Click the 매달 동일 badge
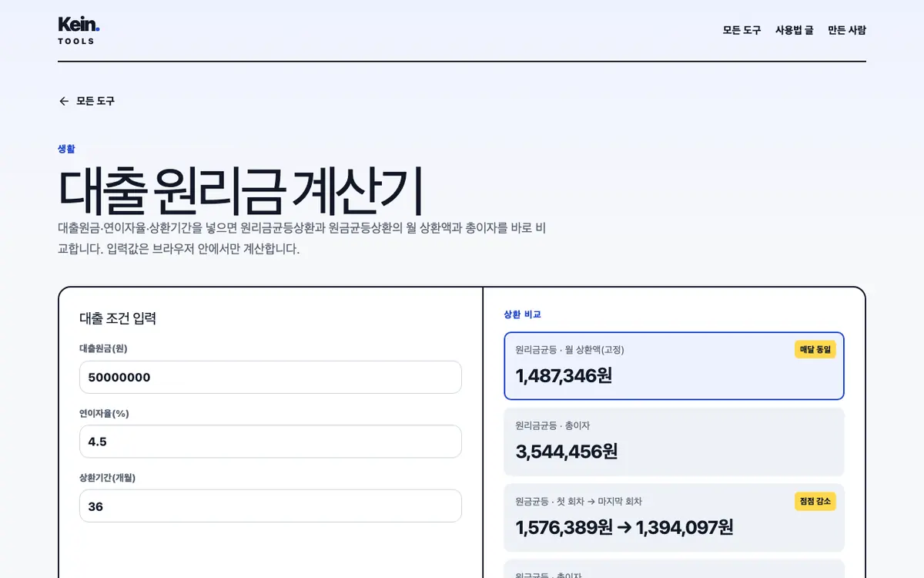 pos(815,350)
